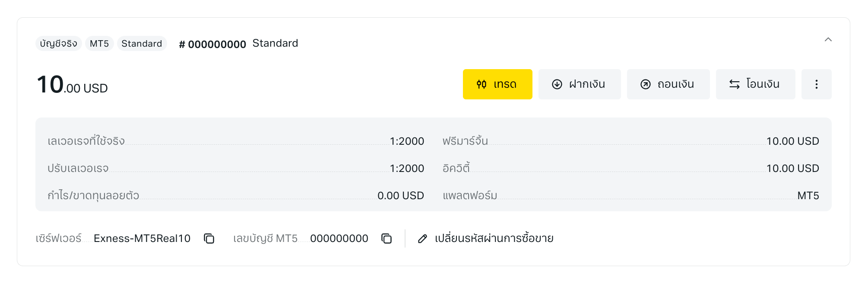Click the pencil icon for trading password
Image resolution: width=868 pixels, height=283 pixels.
(x=422, y=238)
